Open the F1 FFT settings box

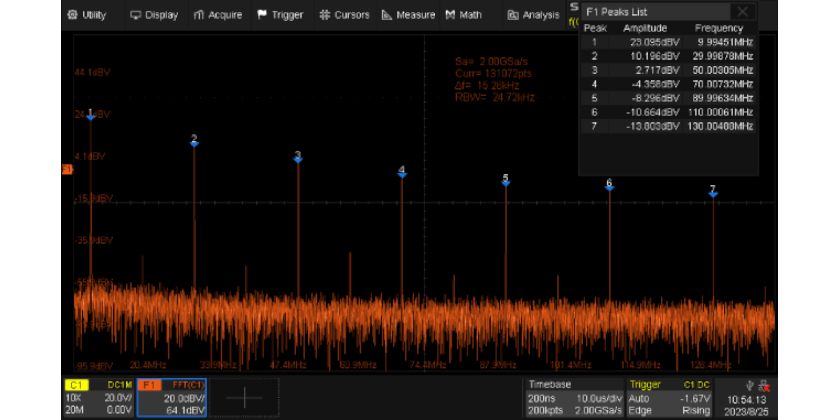[172, 397]
